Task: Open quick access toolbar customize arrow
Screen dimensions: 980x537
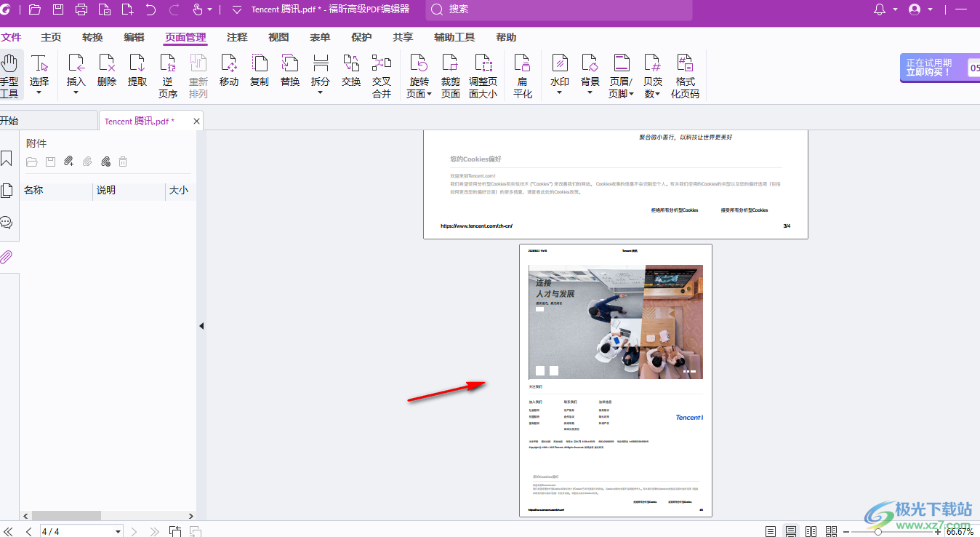Action: [x=236, y=9]
